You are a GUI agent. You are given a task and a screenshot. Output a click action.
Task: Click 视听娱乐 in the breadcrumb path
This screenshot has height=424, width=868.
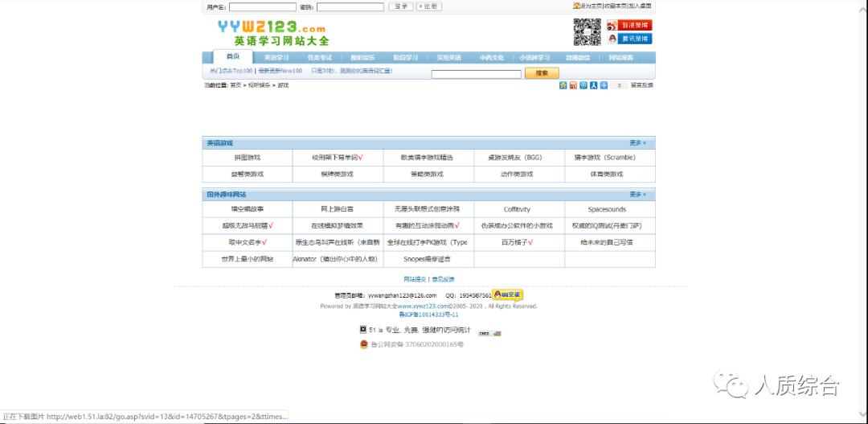[x=259, y=85]
